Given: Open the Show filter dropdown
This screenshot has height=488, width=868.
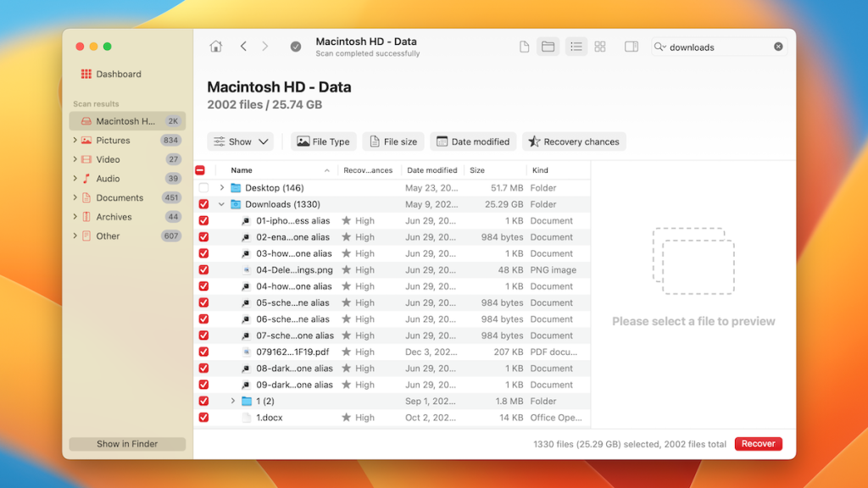Looking at the screenshot, I should point(241,141).
